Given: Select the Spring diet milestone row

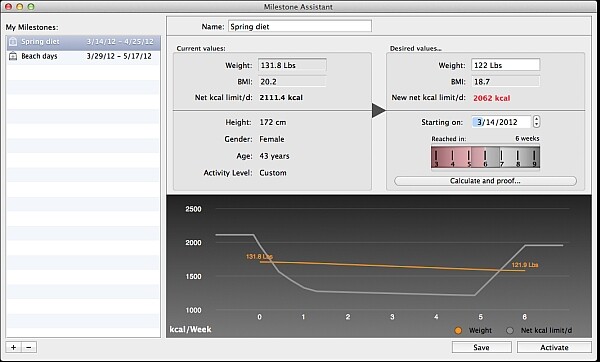Looking at the screenshot, I should [83, 41].
